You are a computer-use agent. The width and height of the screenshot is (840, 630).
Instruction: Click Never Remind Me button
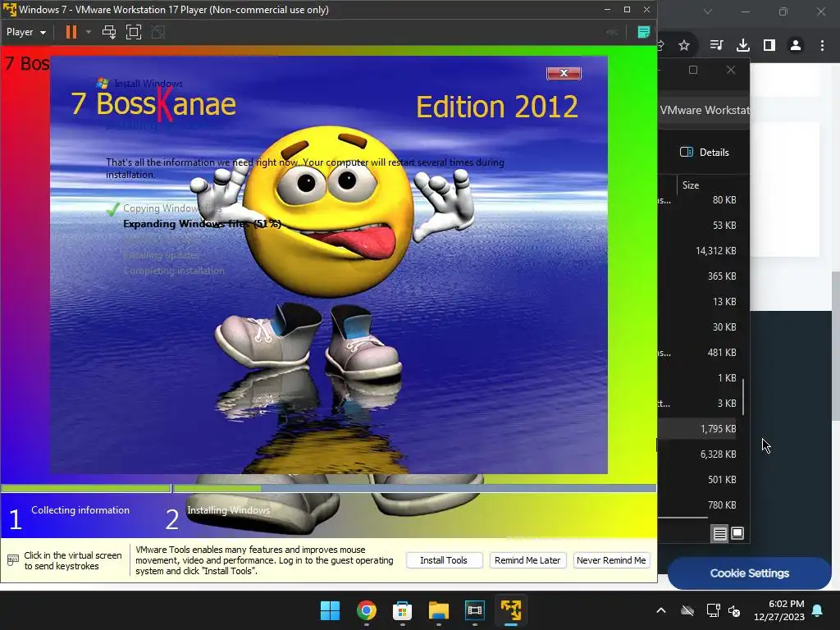(611, 560)
